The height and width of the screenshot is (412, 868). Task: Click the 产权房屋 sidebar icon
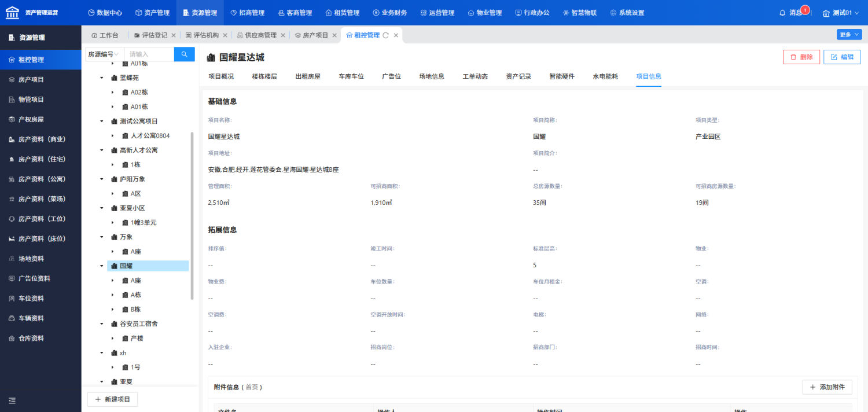tap(12, 120)
